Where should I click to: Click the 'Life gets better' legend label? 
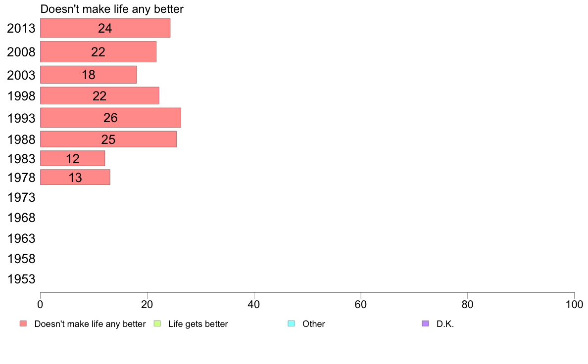tap(198, 324)
